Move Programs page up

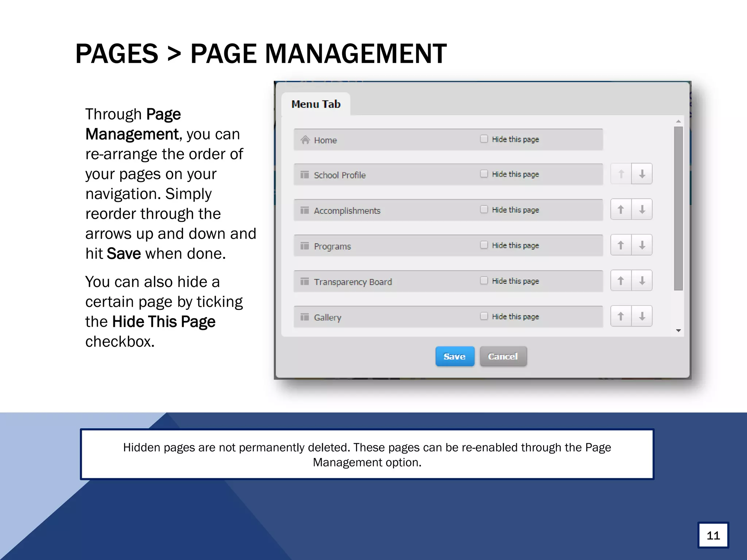(621, 245)
